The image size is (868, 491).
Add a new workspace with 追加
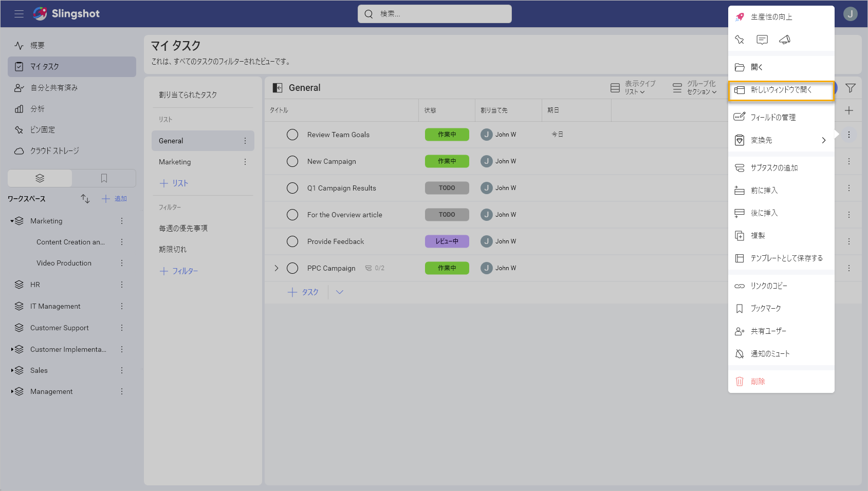click(x=115, y=199)
